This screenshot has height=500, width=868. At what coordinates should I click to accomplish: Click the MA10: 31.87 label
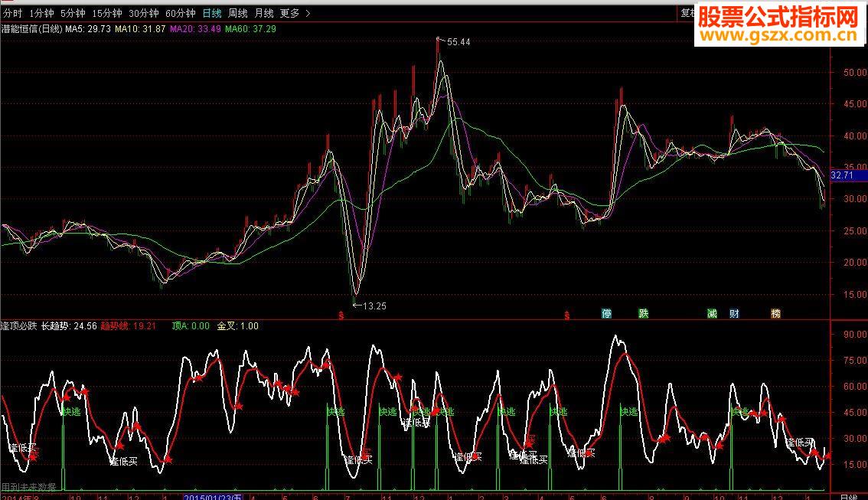pos(140,29)
